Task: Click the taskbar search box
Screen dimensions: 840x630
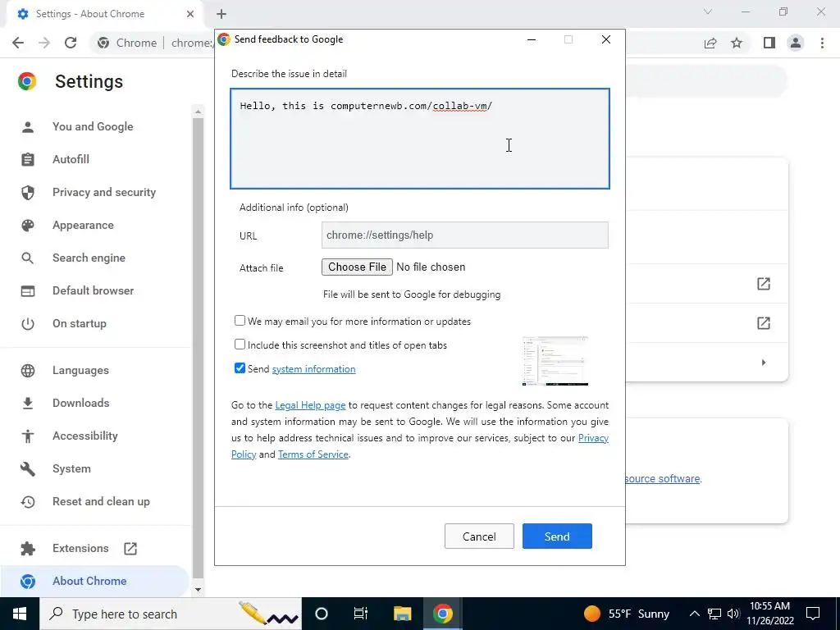Action: (171, 614)
